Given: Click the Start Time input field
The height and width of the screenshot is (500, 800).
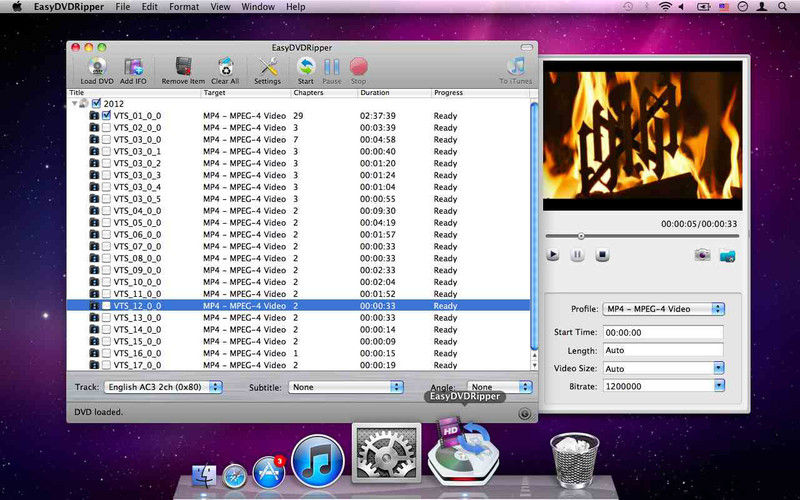Looking at the screenshot, I should 663,332.
